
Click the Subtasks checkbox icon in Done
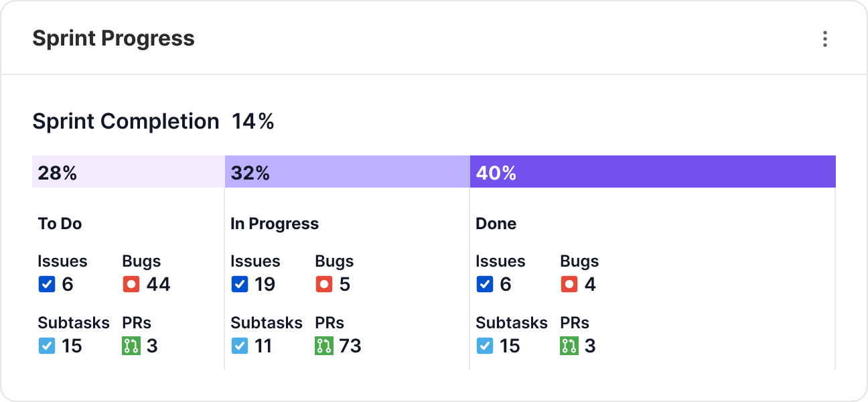[x=484, y=346]
